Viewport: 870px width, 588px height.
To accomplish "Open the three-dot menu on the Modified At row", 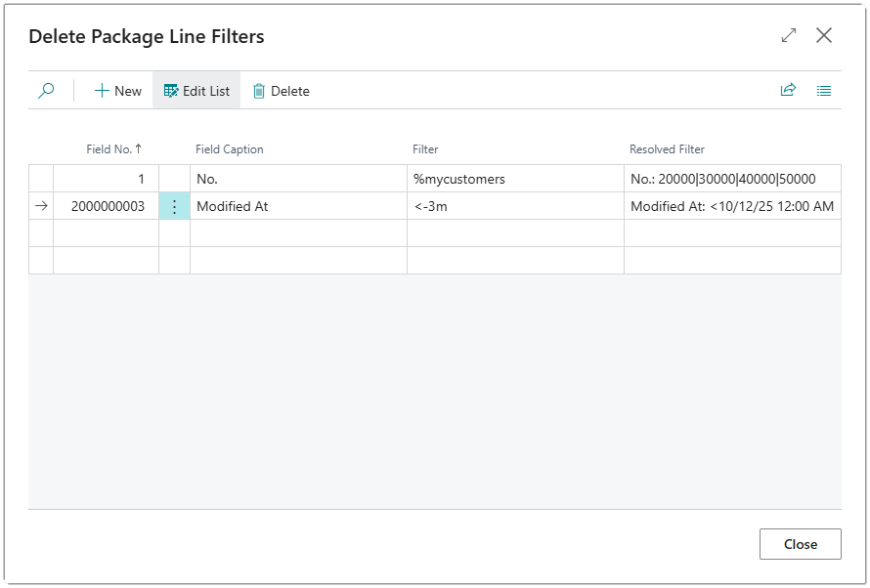I will pyautogui.click(x=175, y=206).
